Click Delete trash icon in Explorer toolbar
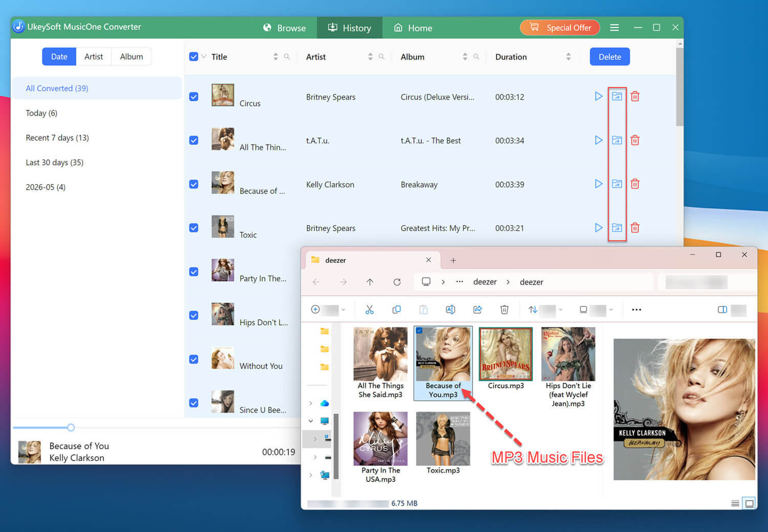This screenshot has width=768, height=532. point(504,309)
